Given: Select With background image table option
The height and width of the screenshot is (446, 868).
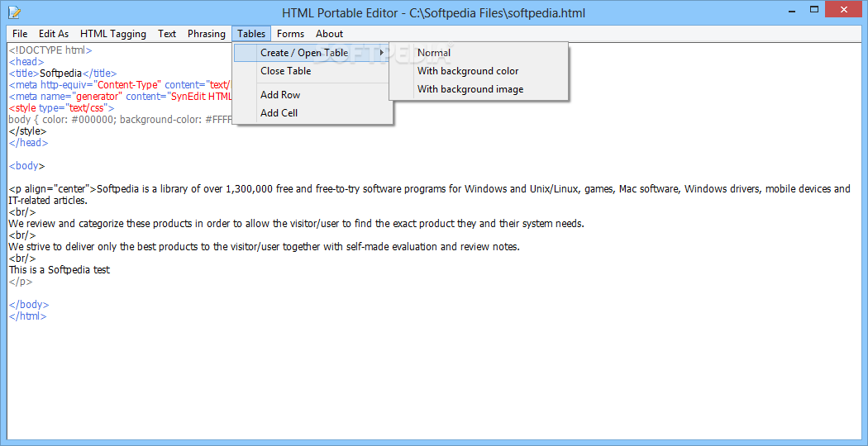Looking at the screenshot, I should coord(479,89).
